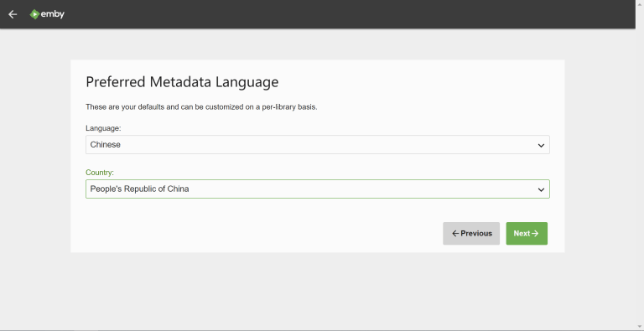Advance to the next setup step

[527, 233]
